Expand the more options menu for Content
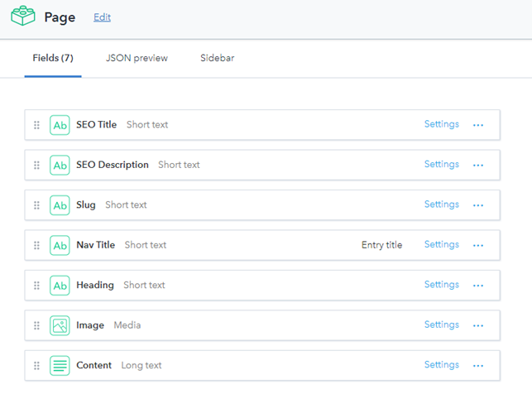The image size is (532, 399). [x=477, y=365]
